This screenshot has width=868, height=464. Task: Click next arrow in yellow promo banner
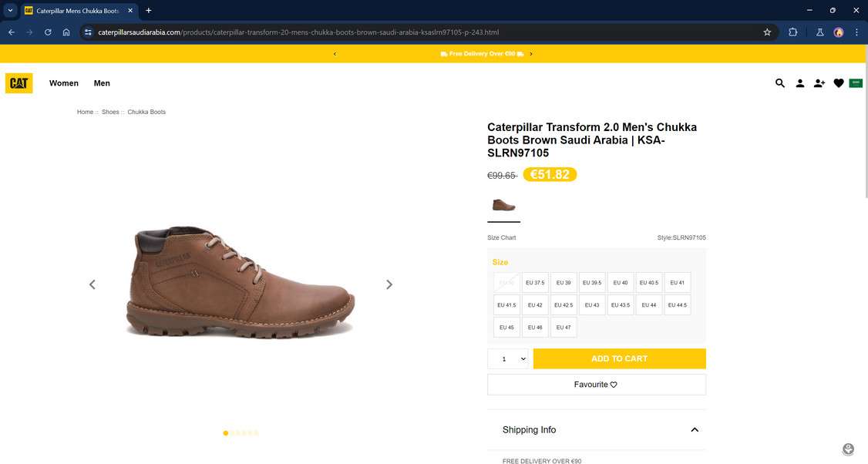click(531, 54)
